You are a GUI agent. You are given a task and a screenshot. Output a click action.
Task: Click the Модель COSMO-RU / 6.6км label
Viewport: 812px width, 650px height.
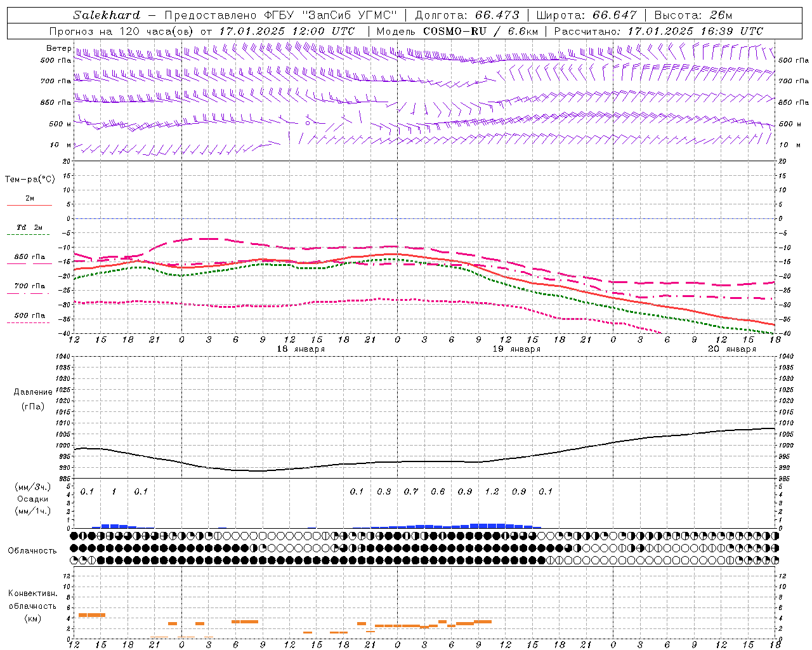click(x=457, y=31)
